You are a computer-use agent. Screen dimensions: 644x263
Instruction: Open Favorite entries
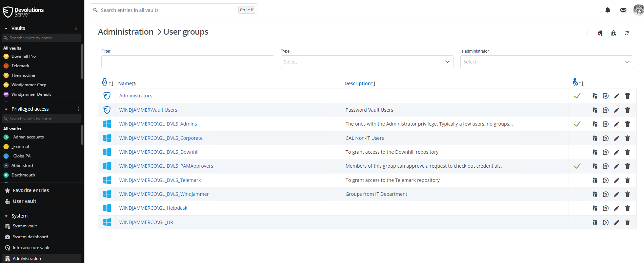tap(31, 190)
